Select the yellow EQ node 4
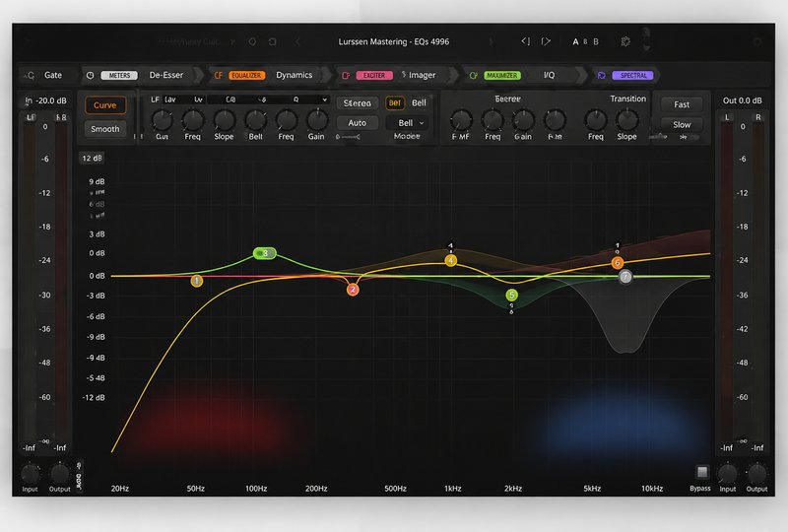Image resolution: width=788 pixels, height=532 pixels. 451,260
